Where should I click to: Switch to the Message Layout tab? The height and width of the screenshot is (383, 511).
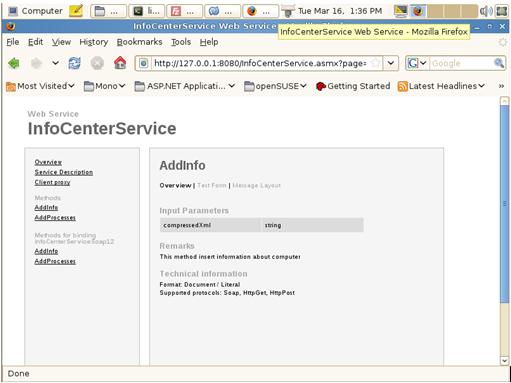[x=257, y=185]
